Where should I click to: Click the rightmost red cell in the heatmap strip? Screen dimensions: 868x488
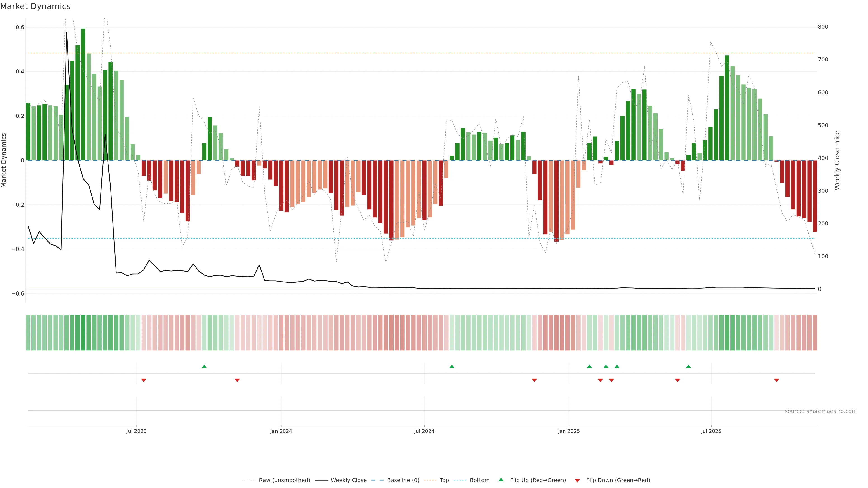815,333
